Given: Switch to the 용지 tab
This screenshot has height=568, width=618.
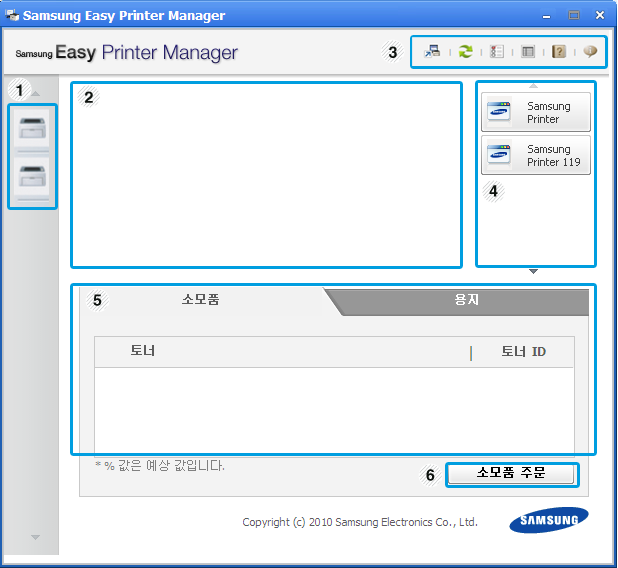Looking at the screenshot, I should coord(466,300).
